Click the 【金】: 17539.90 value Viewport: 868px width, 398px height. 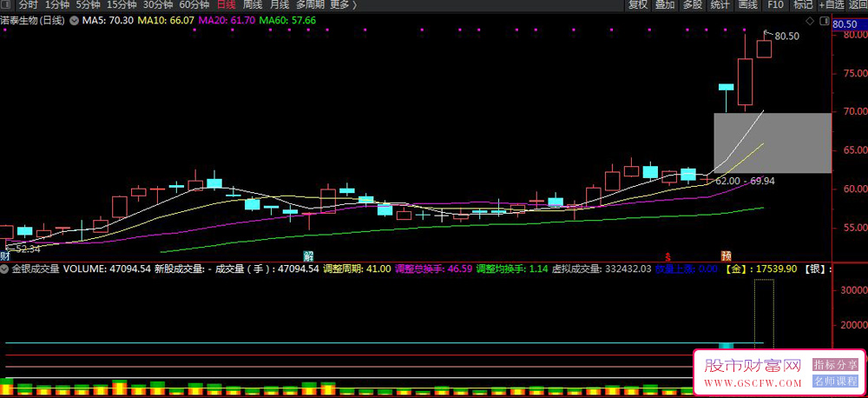761,269
